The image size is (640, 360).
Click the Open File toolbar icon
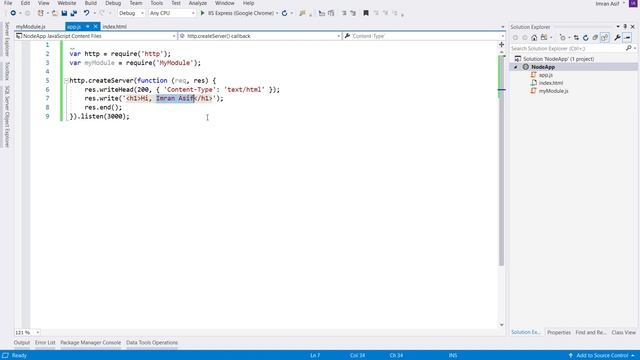(55, 13)
